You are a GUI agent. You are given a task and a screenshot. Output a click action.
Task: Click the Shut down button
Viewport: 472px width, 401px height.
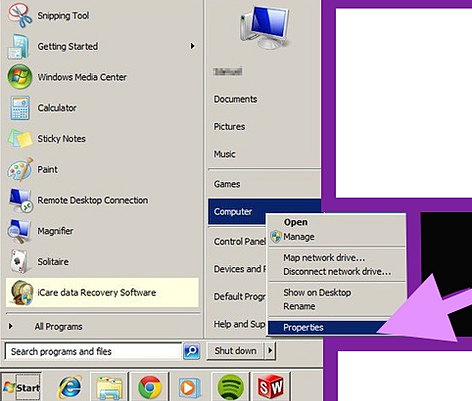tap(235, 351)
